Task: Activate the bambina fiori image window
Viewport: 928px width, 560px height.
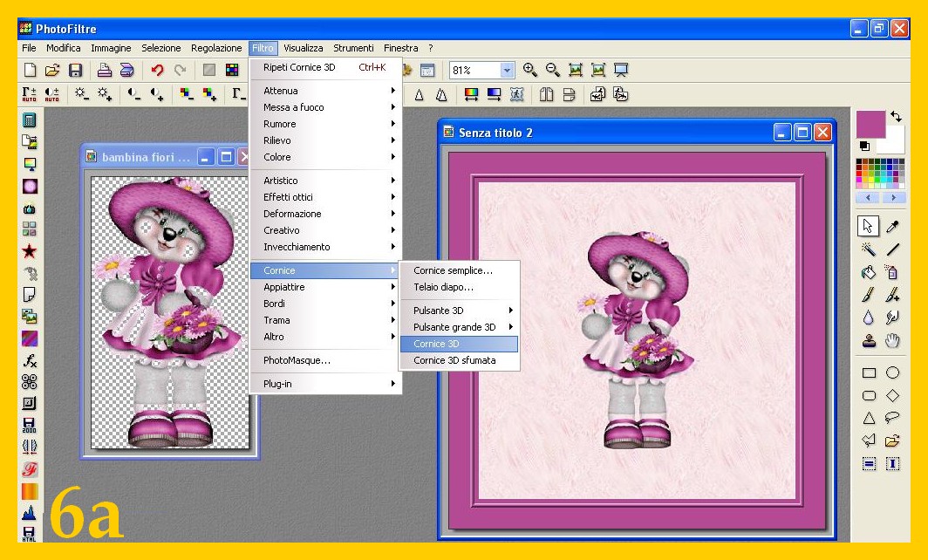Action: tap(145, 158)
